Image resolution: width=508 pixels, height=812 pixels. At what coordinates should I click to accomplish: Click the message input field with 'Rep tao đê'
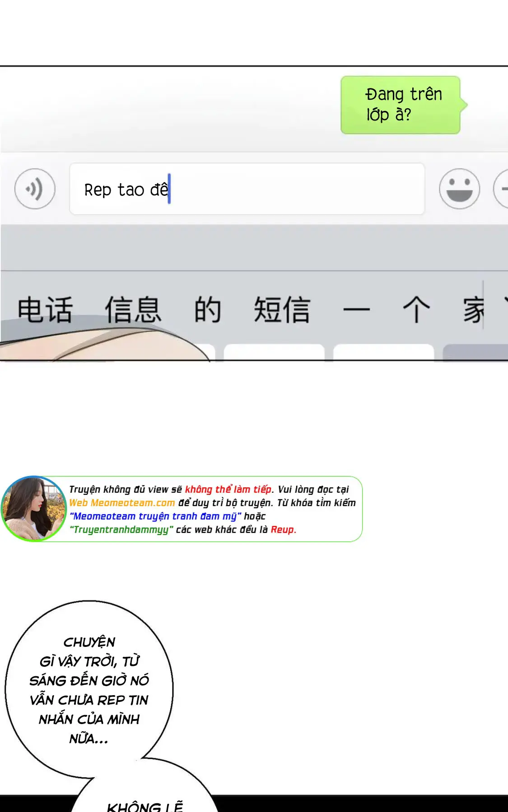coord(247,189)
